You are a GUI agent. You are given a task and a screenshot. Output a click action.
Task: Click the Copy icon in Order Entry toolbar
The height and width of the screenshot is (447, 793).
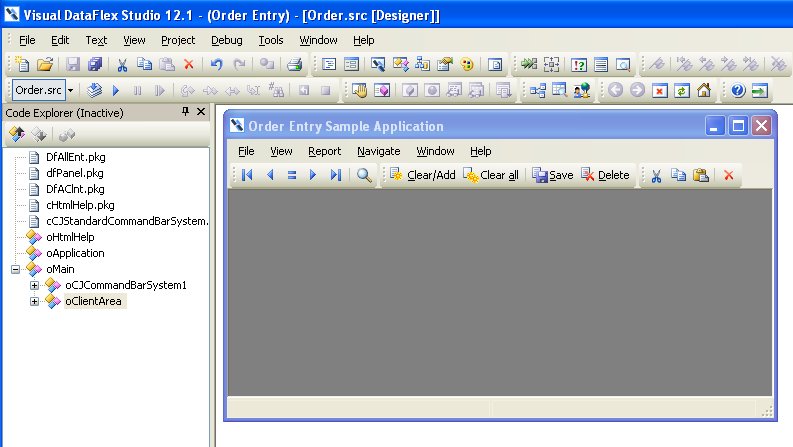678,175
